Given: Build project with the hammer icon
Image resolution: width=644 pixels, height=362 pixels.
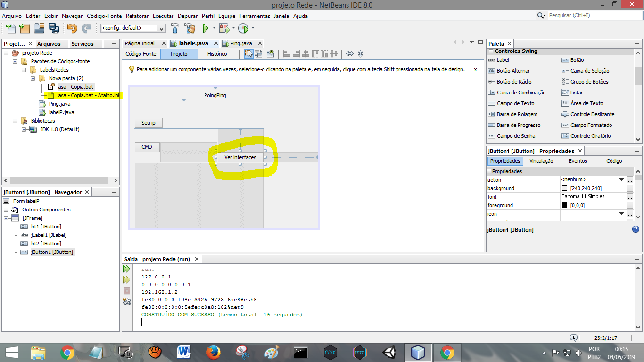Looking at the screenshot, I should click(175, 28).
